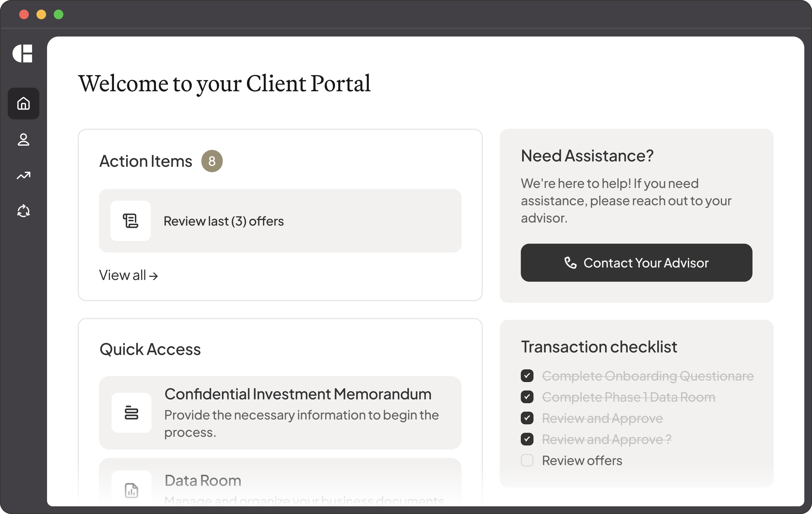Click the Action Items count badge
Viewport: 812px width, 514px height.
(x=212, y=161)
